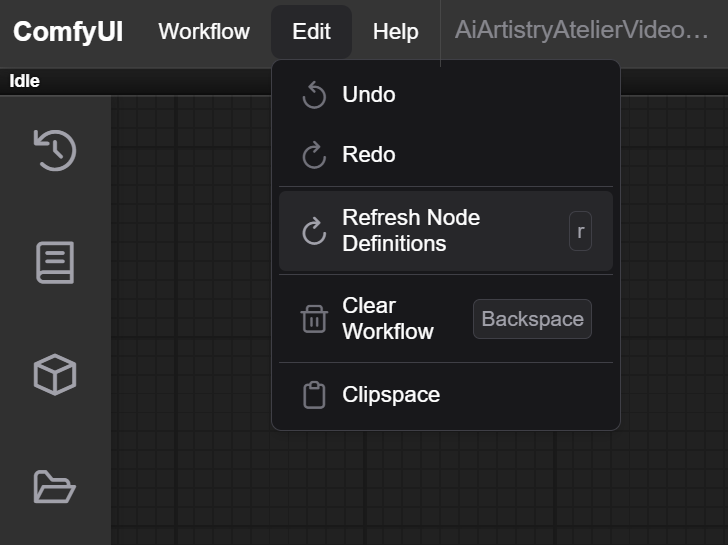Click the trash can icon beside Clear Workflow
This screenshot has width=728, height=545.
[314, 318]
